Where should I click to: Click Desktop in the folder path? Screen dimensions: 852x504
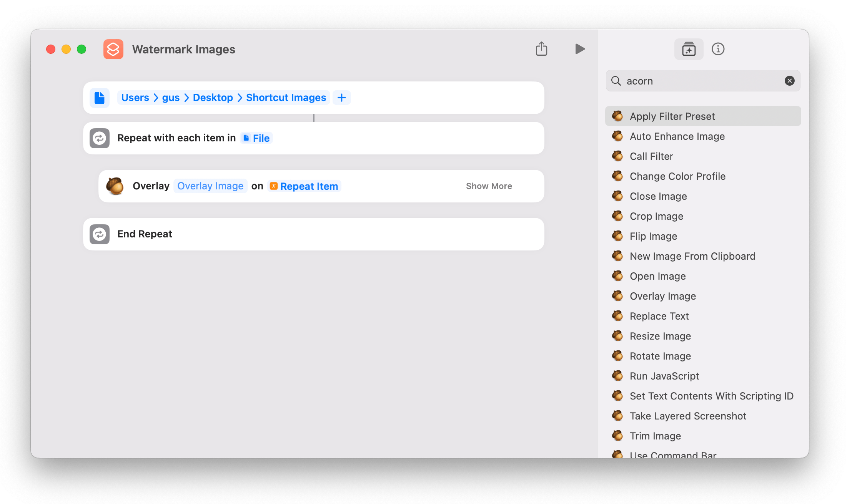coord(213,98)
